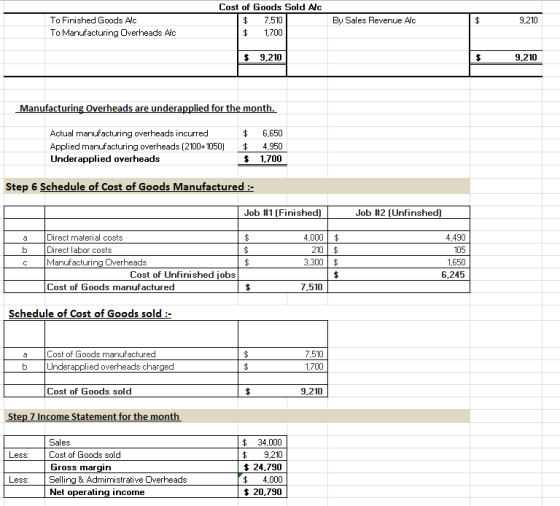Select the 4,000 direct material cost for Job #1

pyautogui.click(x=313, y=238)
